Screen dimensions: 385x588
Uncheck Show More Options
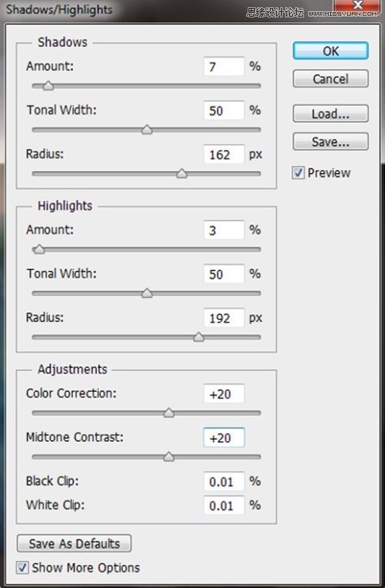point(22,567)
